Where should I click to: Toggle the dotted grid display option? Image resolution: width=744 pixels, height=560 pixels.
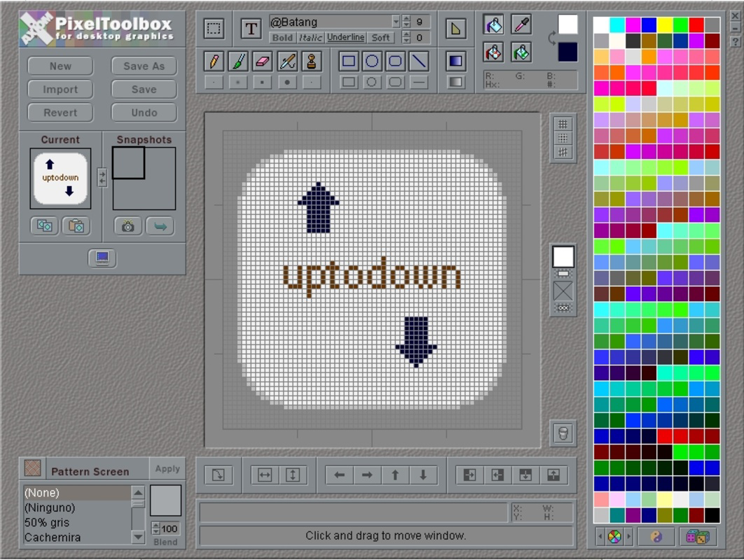point(563,138)
